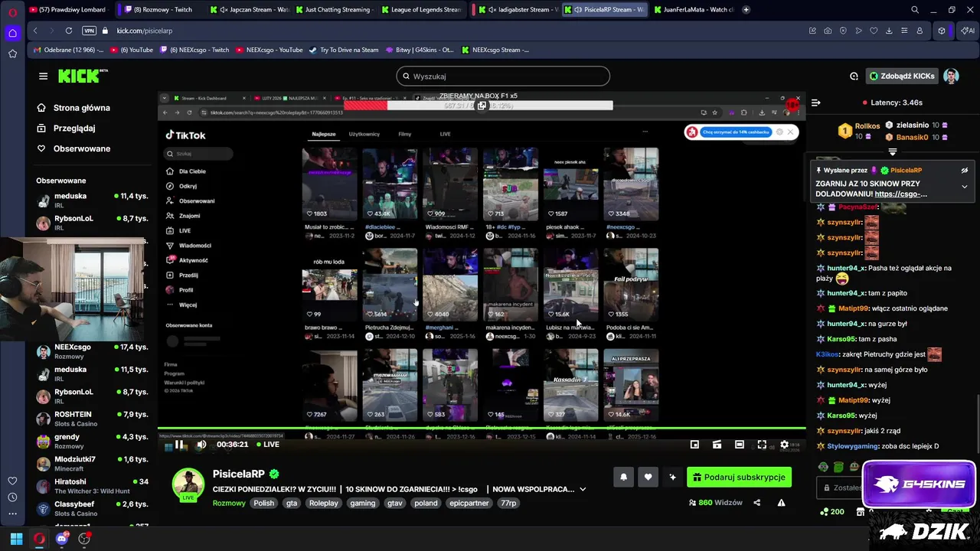Viewport: 980px width, 551px height.
Task: Mute the stream volume speaker icon
Action: pos(201,445)
